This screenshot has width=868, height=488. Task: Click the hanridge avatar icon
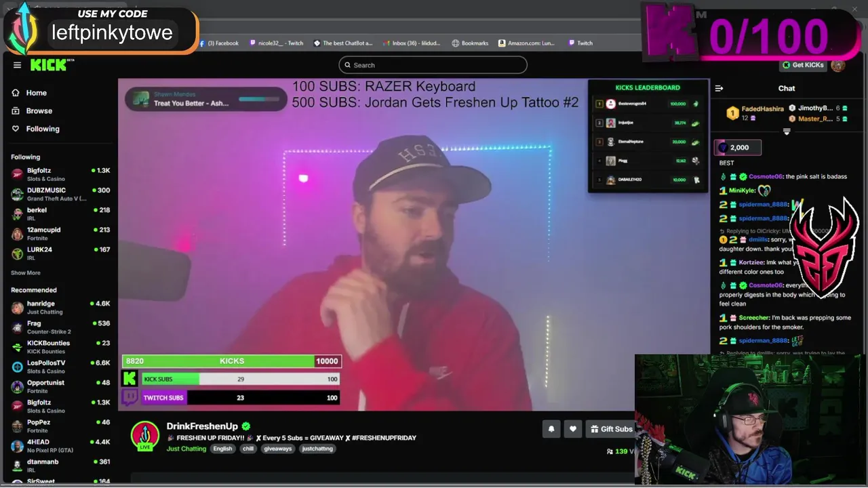tap(17, 308)
